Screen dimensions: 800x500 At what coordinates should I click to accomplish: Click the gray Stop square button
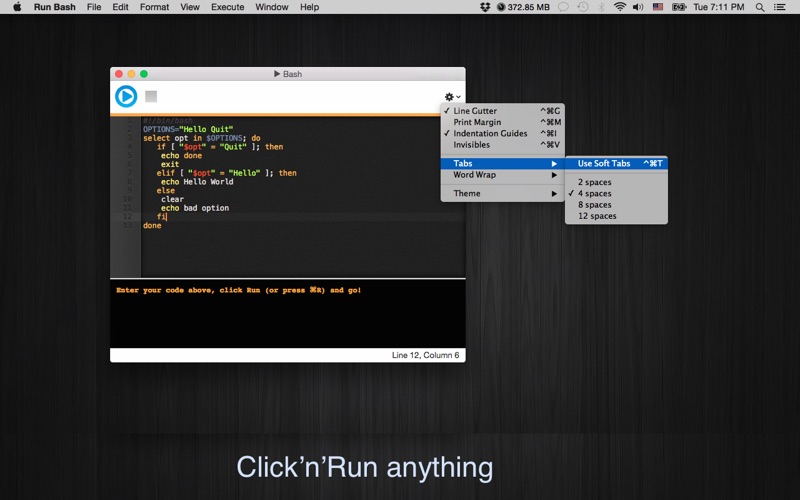(151, 96)
